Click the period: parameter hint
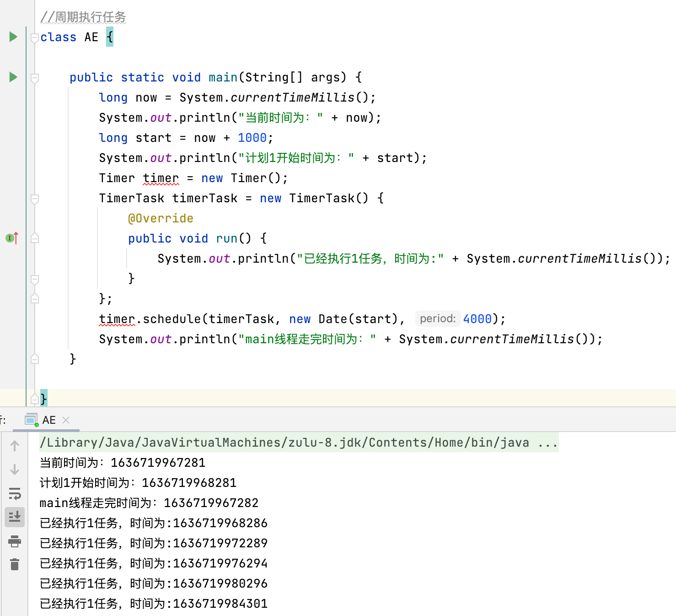The height and width of the screenshot is (616, 676). coord(437,319)
